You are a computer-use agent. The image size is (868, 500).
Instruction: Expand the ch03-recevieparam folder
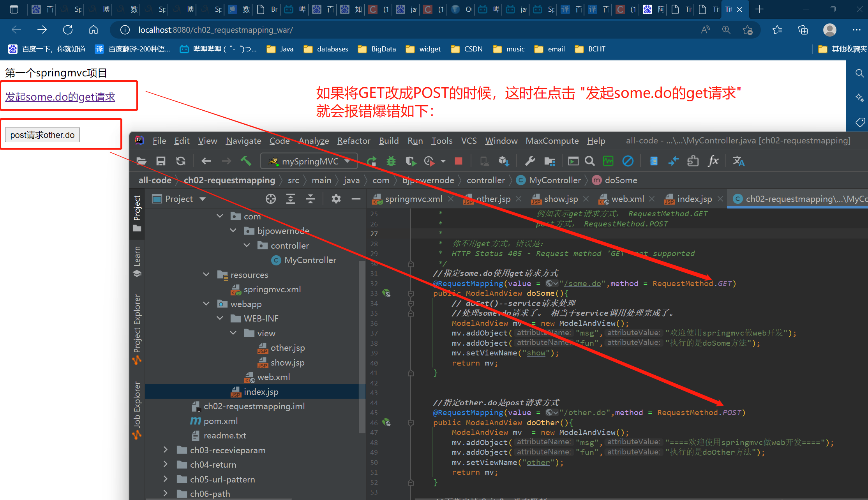click(166, 450)
